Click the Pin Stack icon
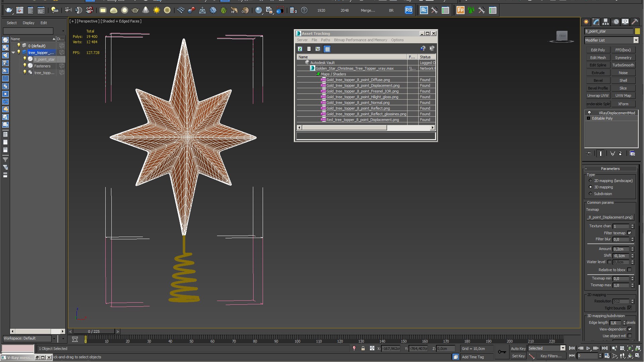Image resolution: width=644 pixels, height=362 pixels. (589, 154)
